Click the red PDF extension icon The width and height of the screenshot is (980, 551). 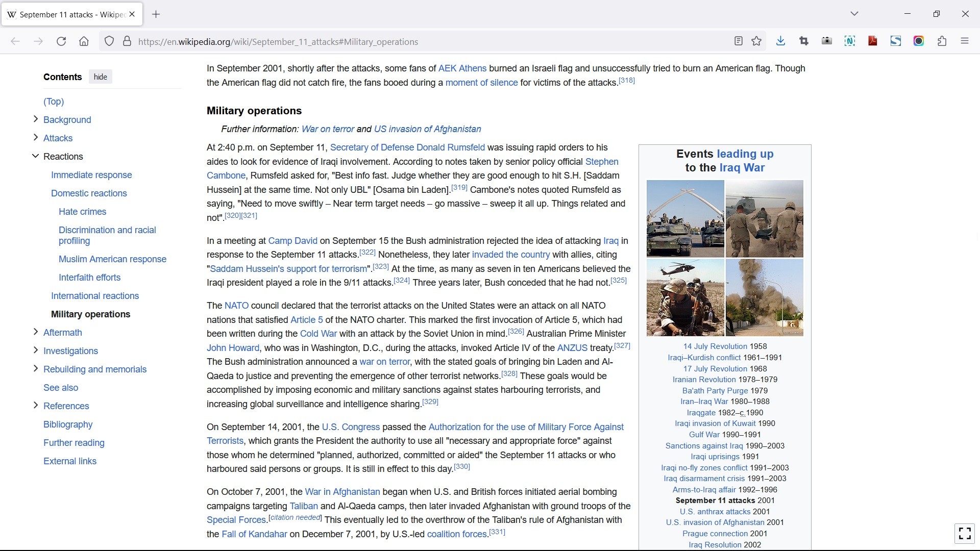point(873,41)
